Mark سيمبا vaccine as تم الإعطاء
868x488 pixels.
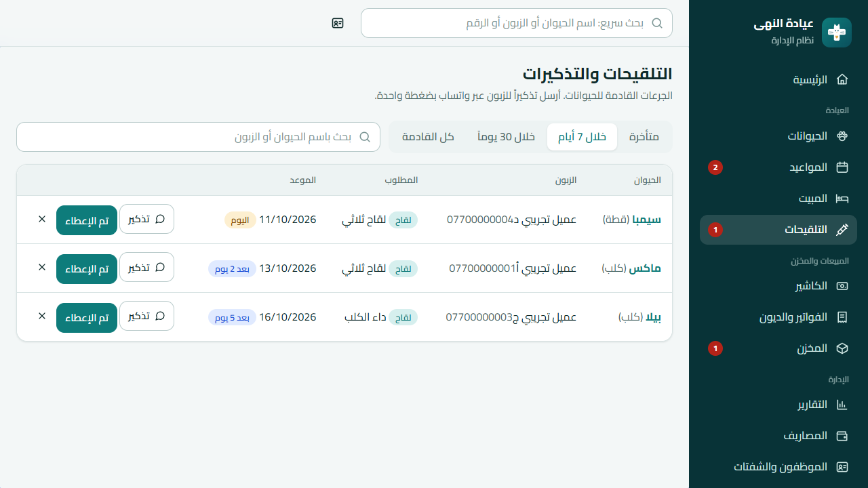[x=87, y=220]
